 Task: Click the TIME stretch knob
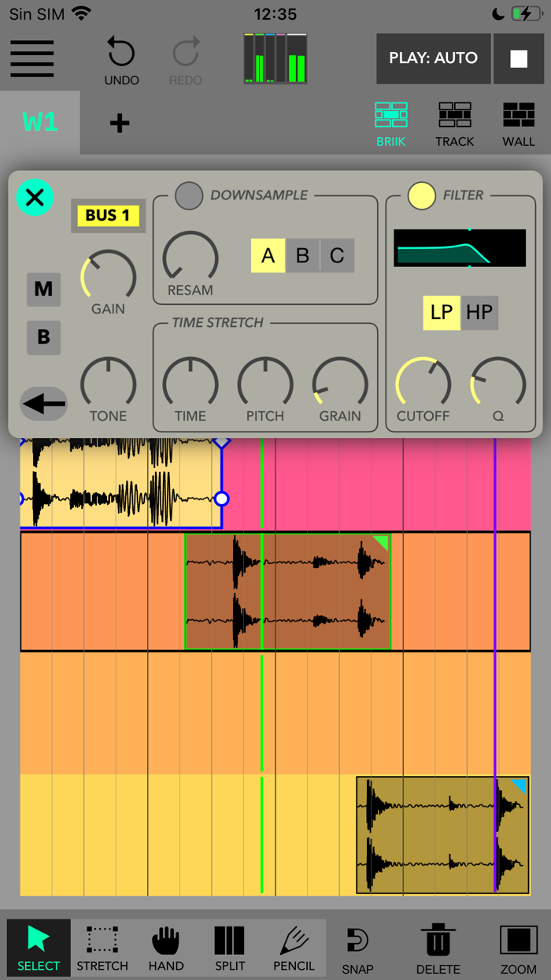point(190,384)
